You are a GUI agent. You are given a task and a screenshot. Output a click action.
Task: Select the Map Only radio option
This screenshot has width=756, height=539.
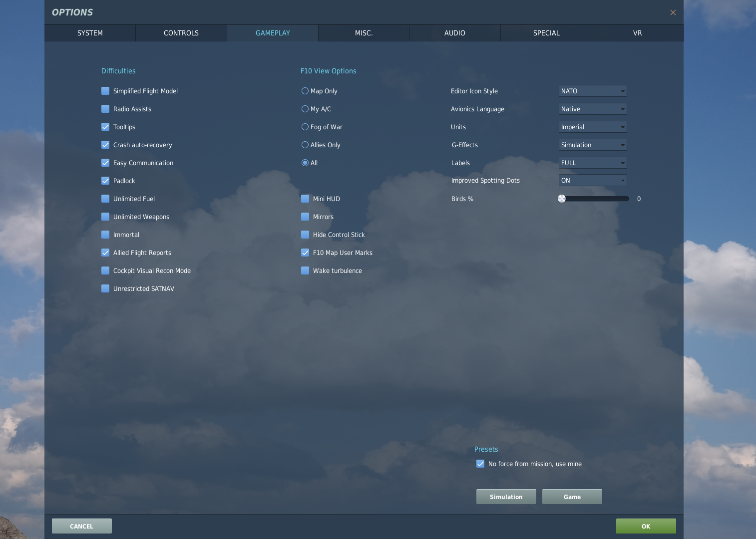coord(305,91)
